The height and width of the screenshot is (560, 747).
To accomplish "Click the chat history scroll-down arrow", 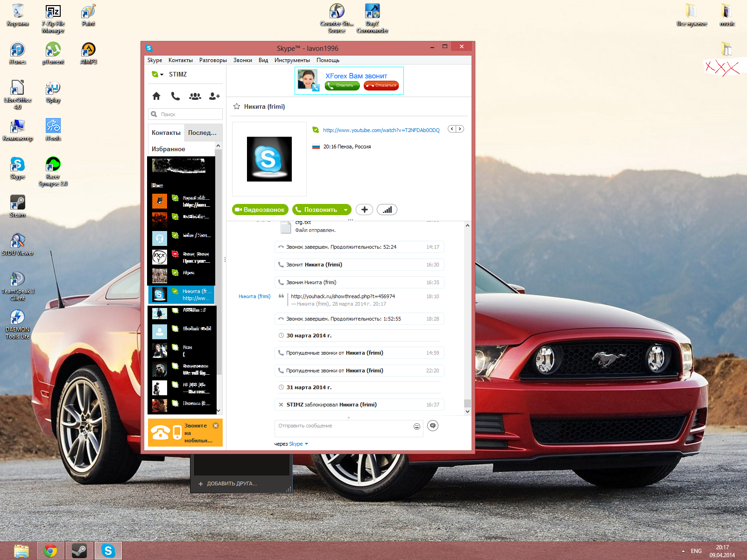I will click(x=467, y=412).
